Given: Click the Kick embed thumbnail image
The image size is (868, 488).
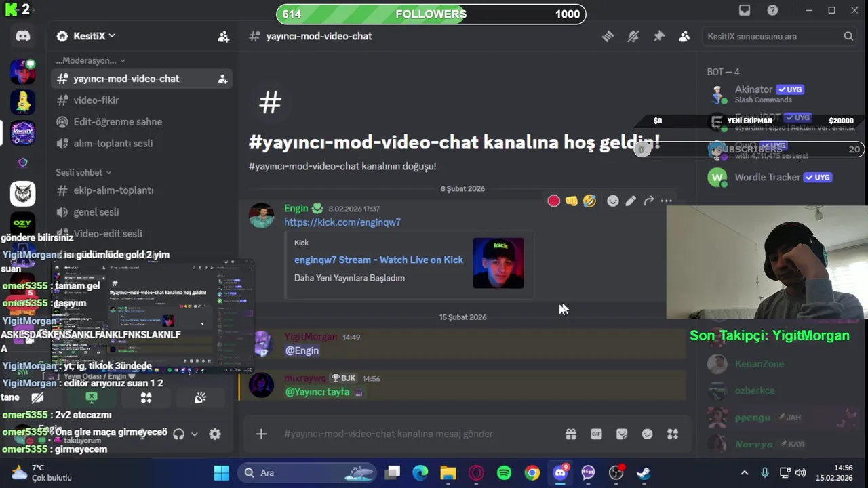Looking at the screenshot, I should tap(498, 263).
